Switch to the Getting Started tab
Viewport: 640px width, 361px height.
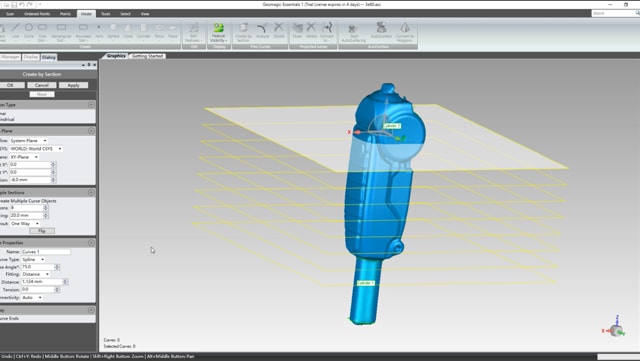pos(147,56)
